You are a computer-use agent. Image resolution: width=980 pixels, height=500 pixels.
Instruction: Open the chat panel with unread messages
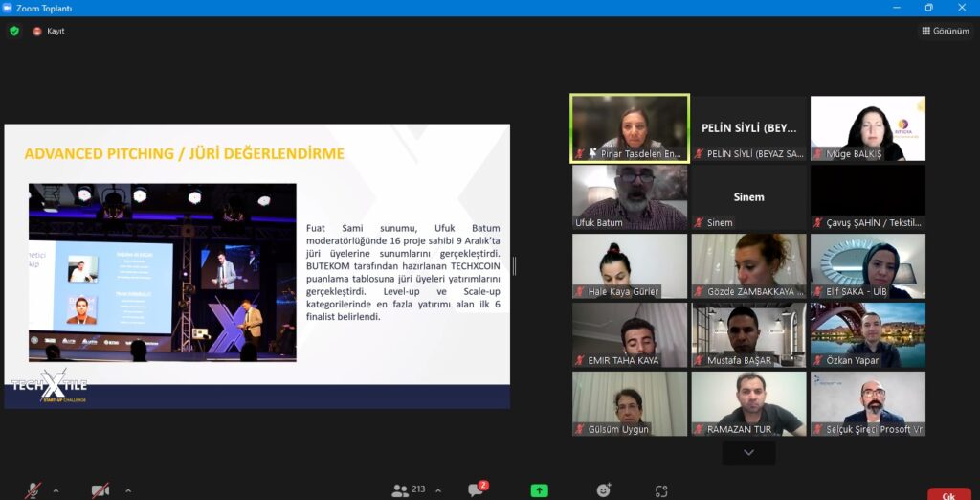[476, 490]
